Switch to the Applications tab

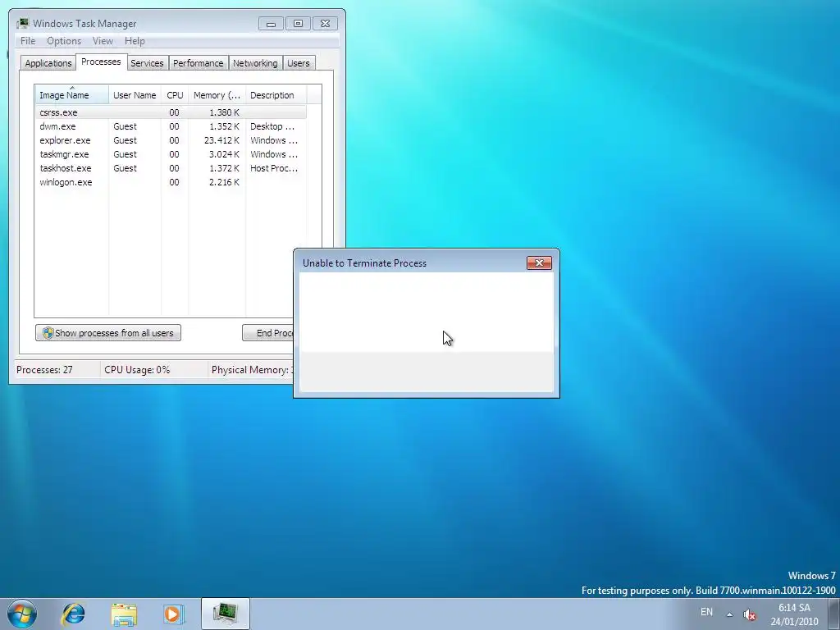coord(48,63)
